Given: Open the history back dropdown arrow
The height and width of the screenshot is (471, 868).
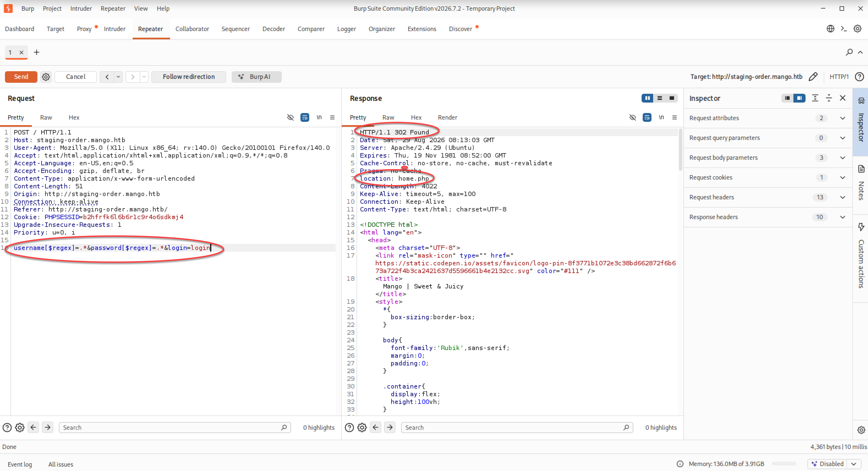Looking at the screenshot, I should (118, 77).
